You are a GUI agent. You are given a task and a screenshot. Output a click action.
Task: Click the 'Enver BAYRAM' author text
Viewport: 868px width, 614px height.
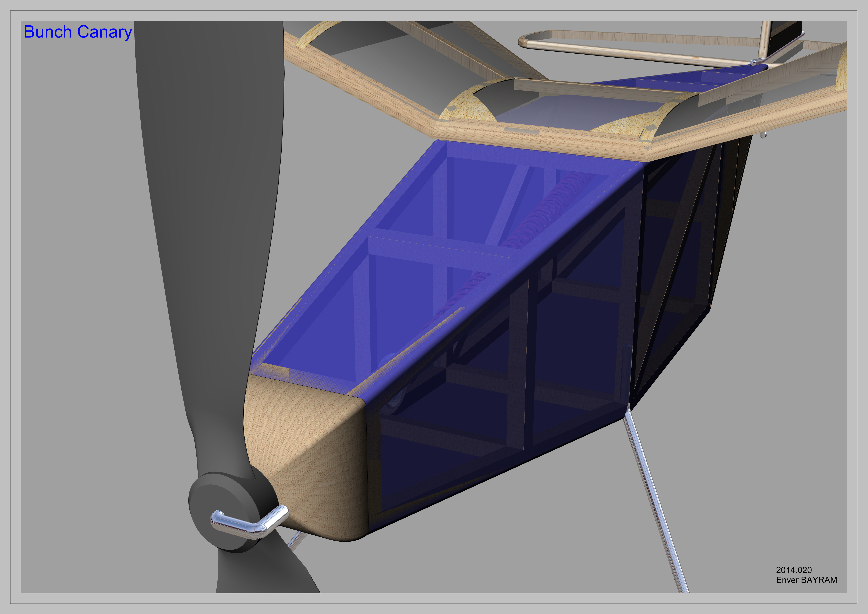(806, 580)
